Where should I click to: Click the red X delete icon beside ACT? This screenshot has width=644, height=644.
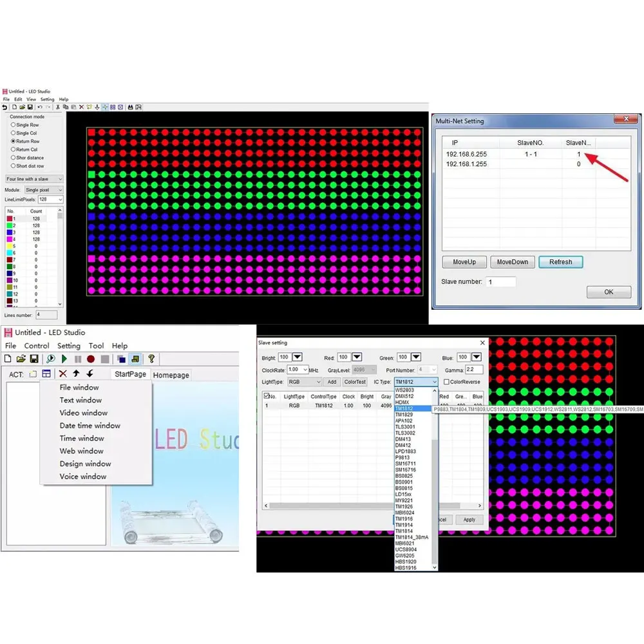point(63,374)
